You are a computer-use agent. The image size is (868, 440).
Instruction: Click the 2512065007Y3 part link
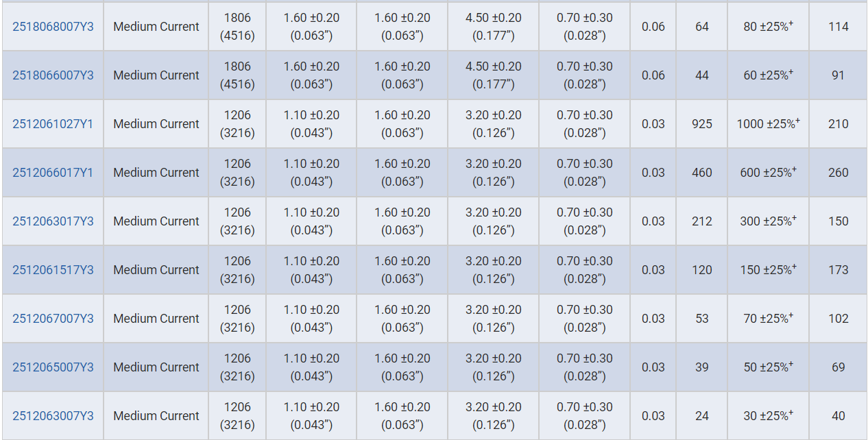[x=53, y=367]
